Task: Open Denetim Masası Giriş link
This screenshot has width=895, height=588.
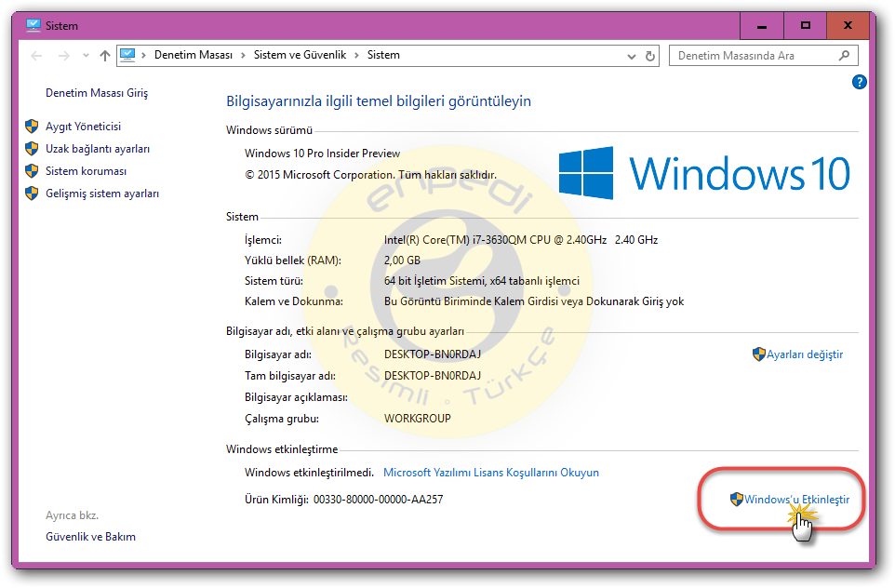Action: coord(97,92)
